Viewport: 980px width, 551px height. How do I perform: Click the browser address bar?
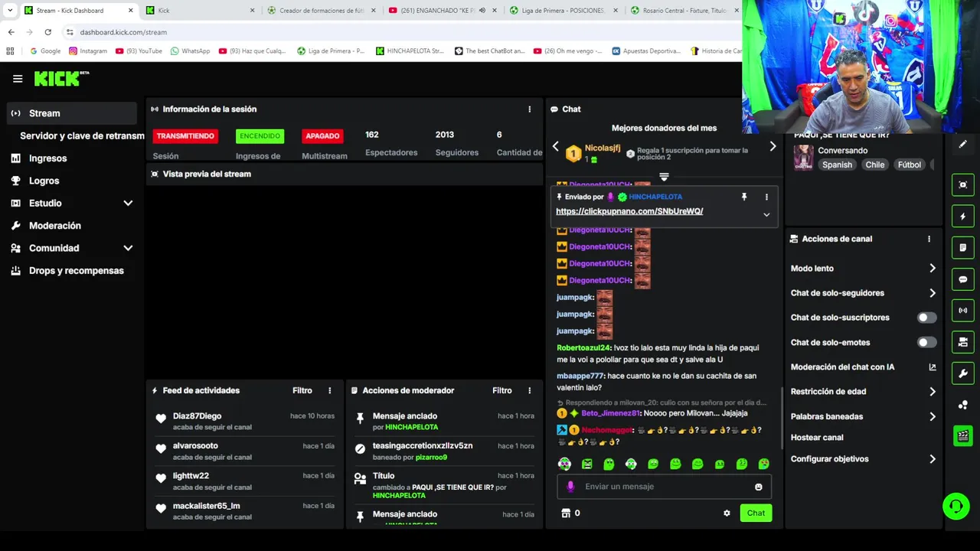[398, 32]
